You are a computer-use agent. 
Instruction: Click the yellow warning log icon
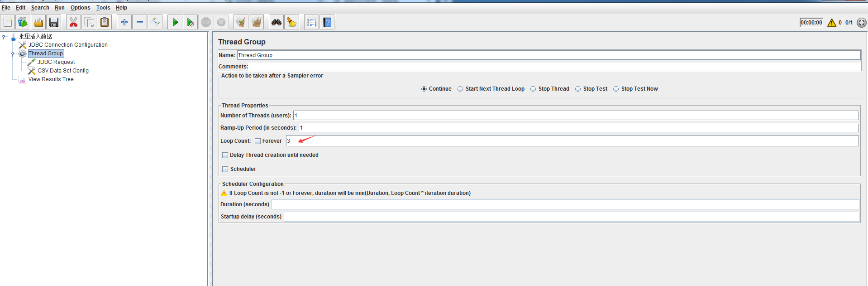832,23
